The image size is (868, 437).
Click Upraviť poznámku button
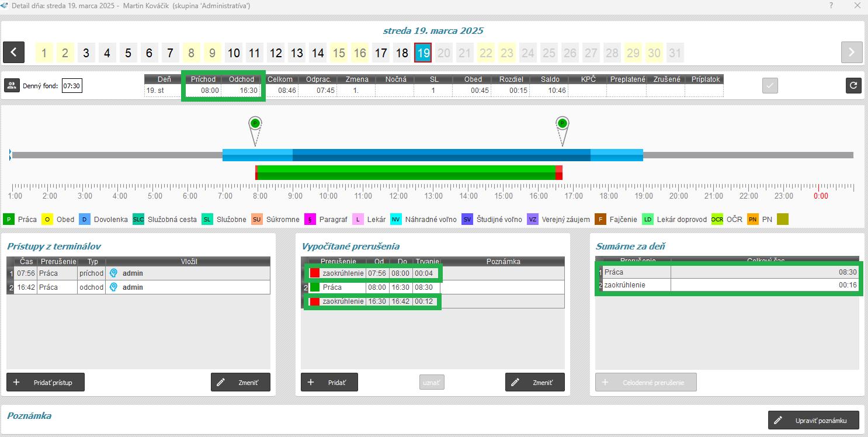[x=814, y=420]
